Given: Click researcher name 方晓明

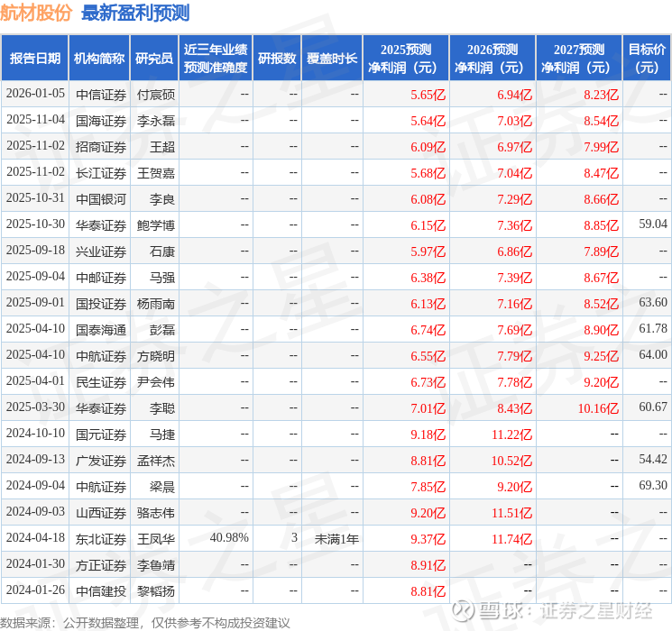Looking at the screenshot, I should coord(155,356).
